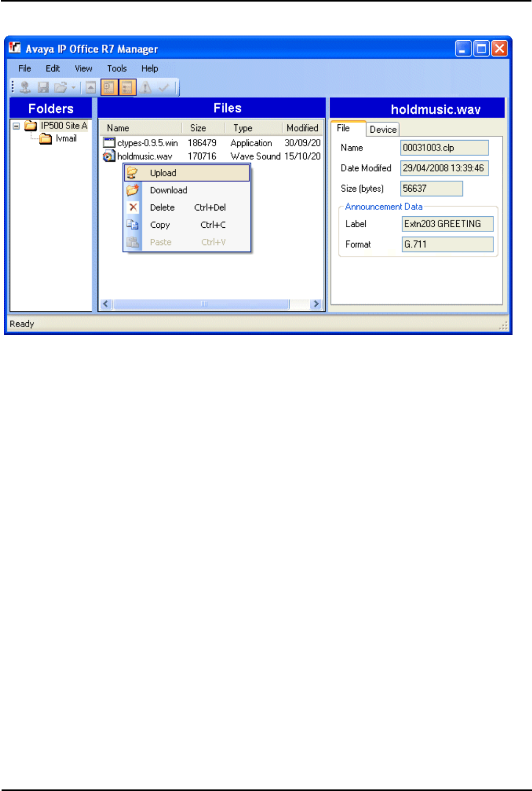Click the warning triangle toolbar icon
This screenshot has height=791, width=532.
[146, 87]
